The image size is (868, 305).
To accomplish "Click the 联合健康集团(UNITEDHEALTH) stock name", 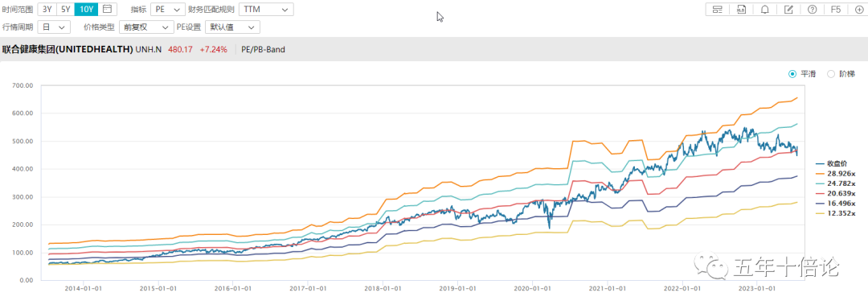I will click(x=68, y=49).
